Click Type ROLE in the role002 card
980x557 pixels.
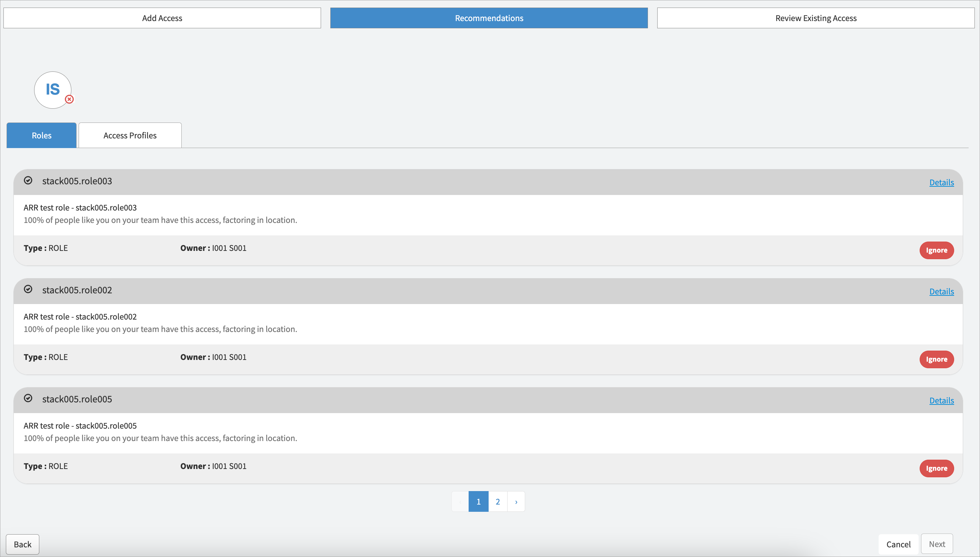46,357
